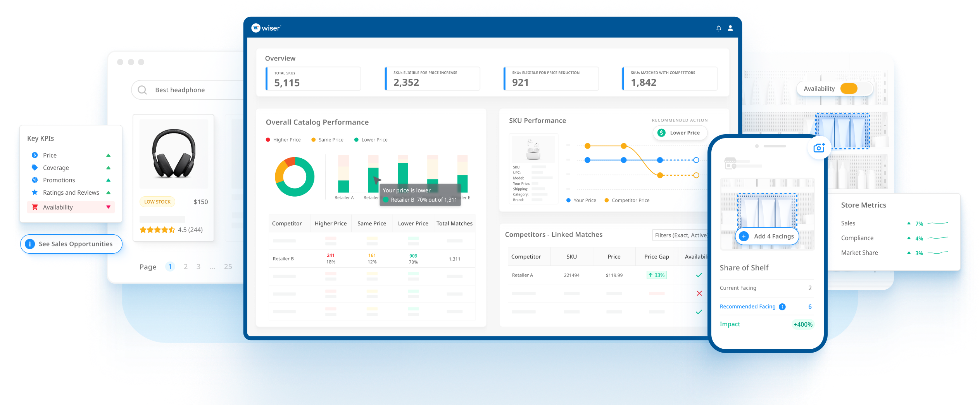Click the Availability cart icon
Screen dimensions: 980x405
tap(35, 207)
